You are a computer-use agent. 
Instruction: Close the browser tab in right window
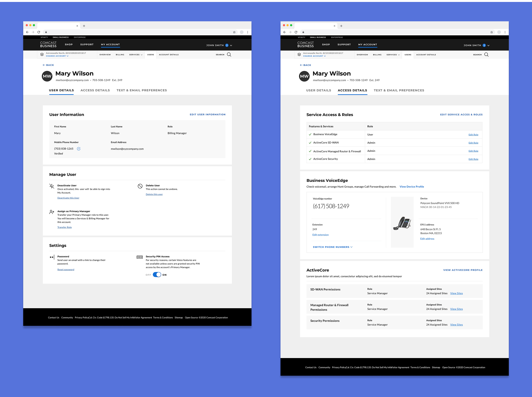coord(334,26)
